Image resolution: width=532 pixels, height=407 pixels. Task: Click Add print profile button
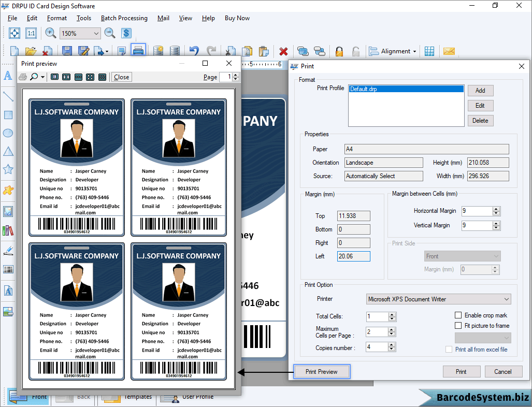point(480,91)
